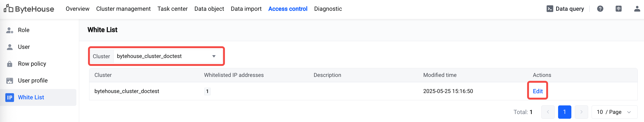The height and width of the screenshot is (122, 644).
Task: Select the Row policy lock icon
Action: pos(10,64)
